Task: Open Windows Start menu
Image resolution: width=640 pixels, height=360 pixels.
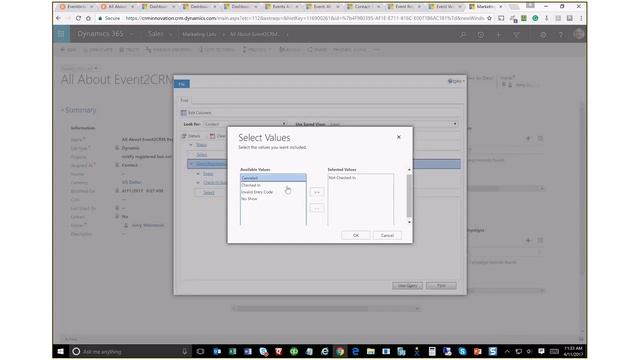Action: tap(60, 351)
